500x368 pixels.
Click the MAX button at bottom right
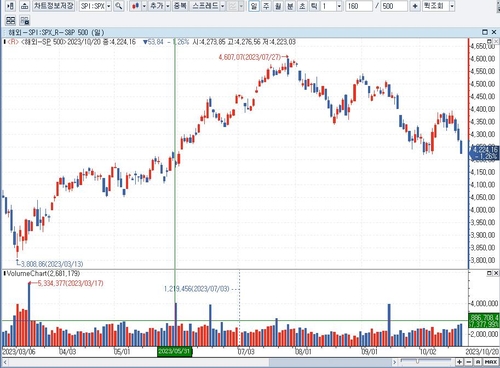click(x=491, y=362)
